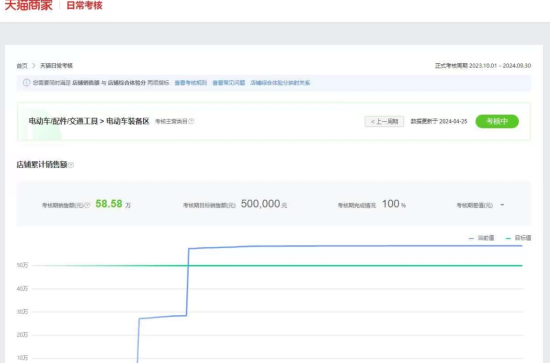The image size is (550, 363).
Task: Open the 查看考核规则 link
Action: point(190,83)
